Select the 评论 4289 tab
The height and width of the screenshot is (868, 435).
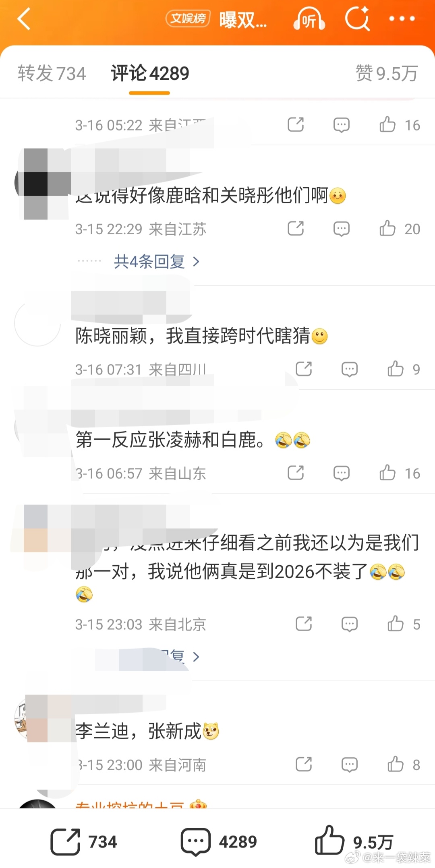(x=150, y=73)
